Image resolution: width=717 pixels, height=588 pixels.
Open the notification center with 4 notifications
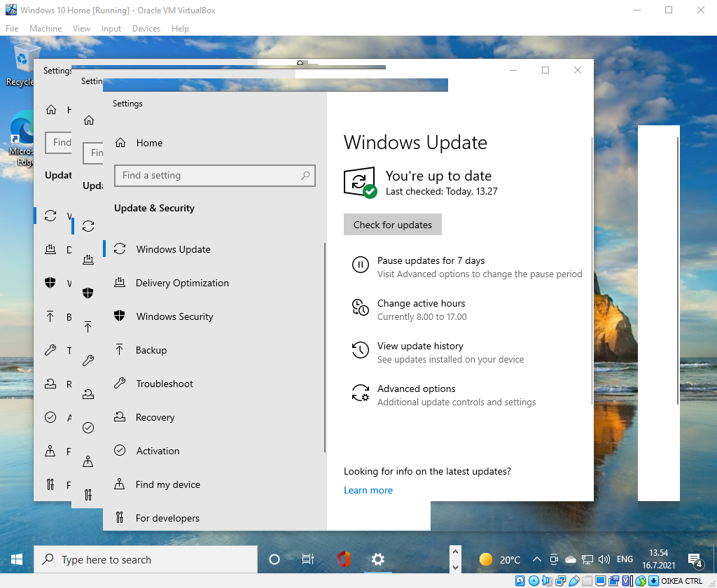coord(695,560)
